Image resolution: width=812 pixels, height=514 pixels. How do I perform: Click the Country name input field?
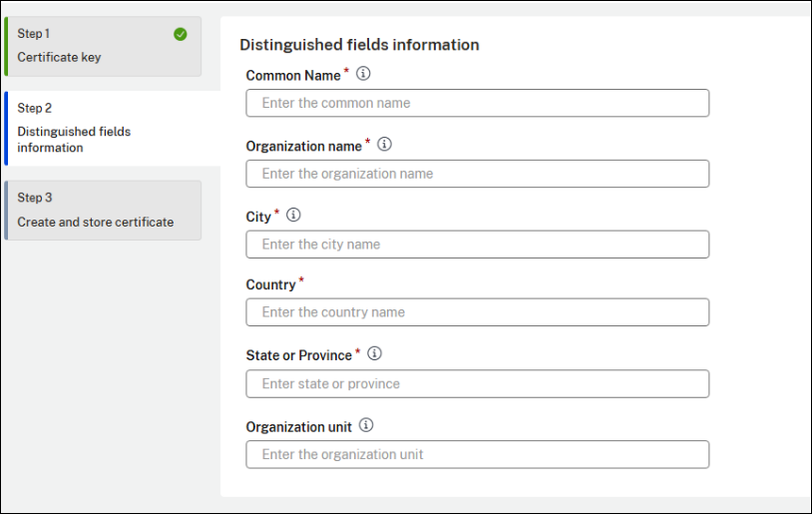(477, 312)
